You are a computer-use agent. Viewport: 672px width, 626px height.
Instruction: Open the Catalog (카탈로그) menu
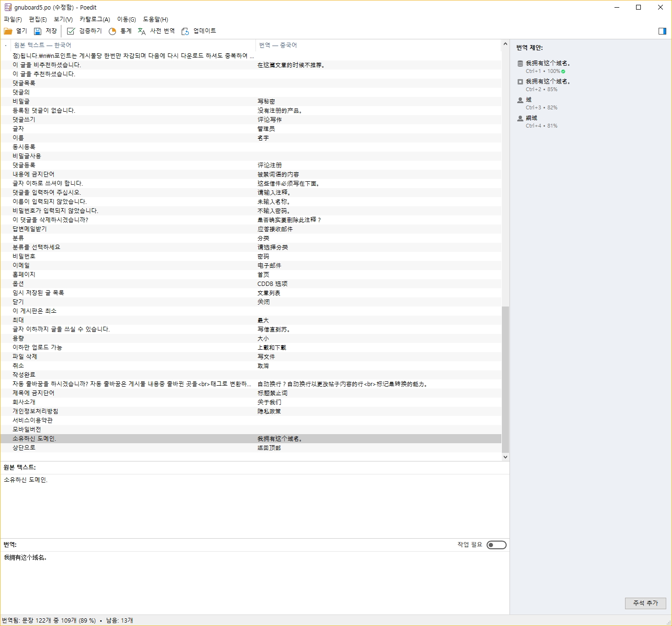[94, 19]
